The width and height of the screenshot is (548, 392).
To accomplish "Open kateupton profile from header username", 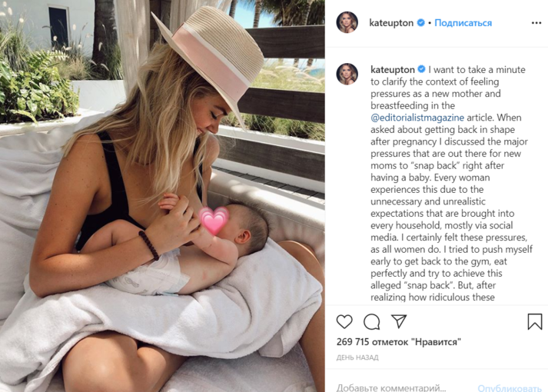I will [391, 23].
